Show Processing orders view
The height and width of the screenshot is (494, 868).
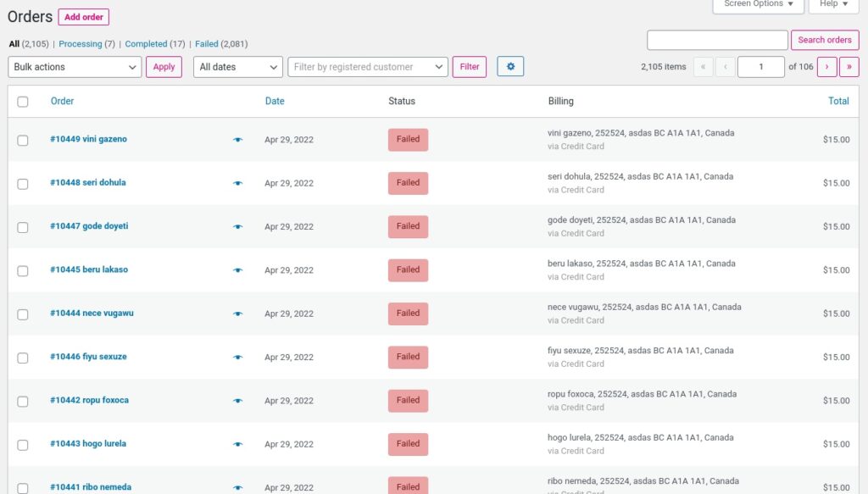pos(81,44)
